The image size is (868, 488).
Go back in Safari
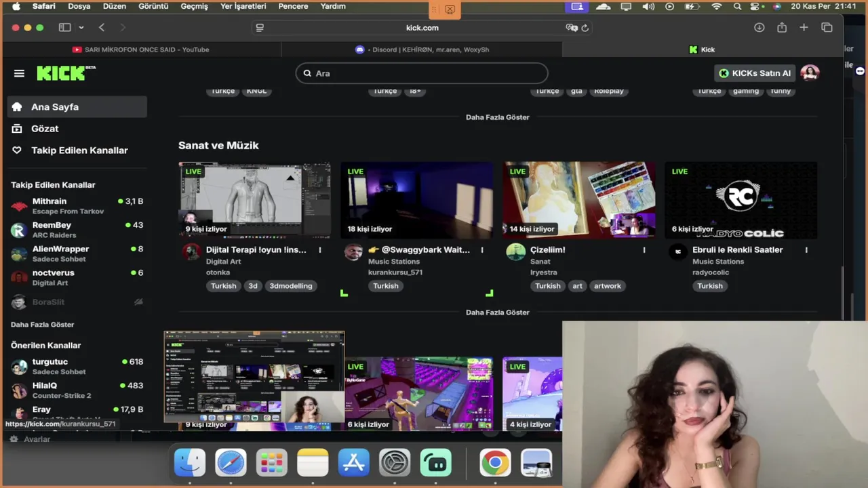point(102,28)
